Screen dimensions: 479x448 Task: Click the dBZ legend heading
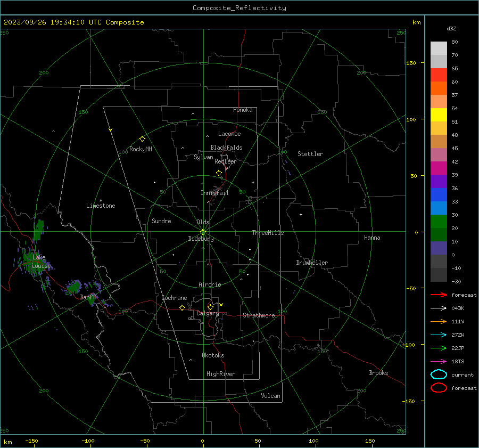451,29
